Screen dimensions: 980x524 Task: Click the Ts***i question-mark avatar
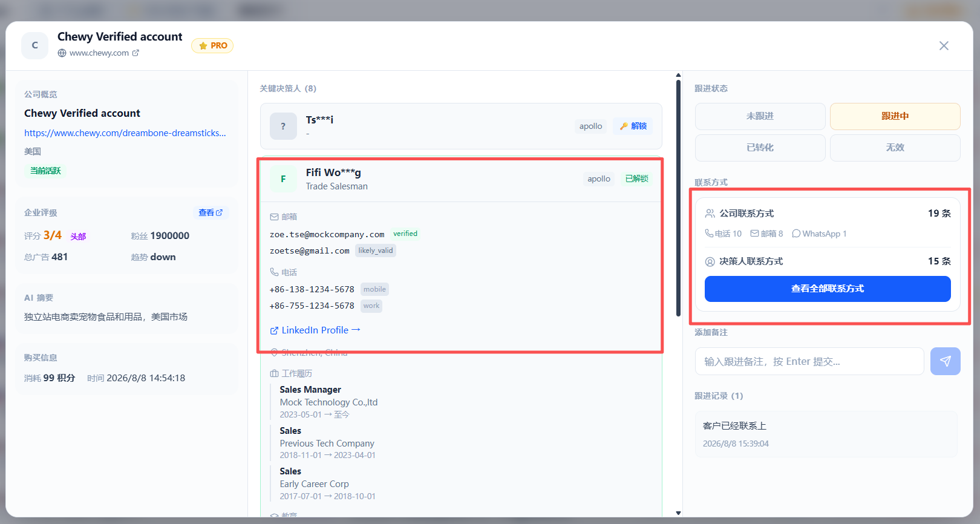click(x=283, y=126)
